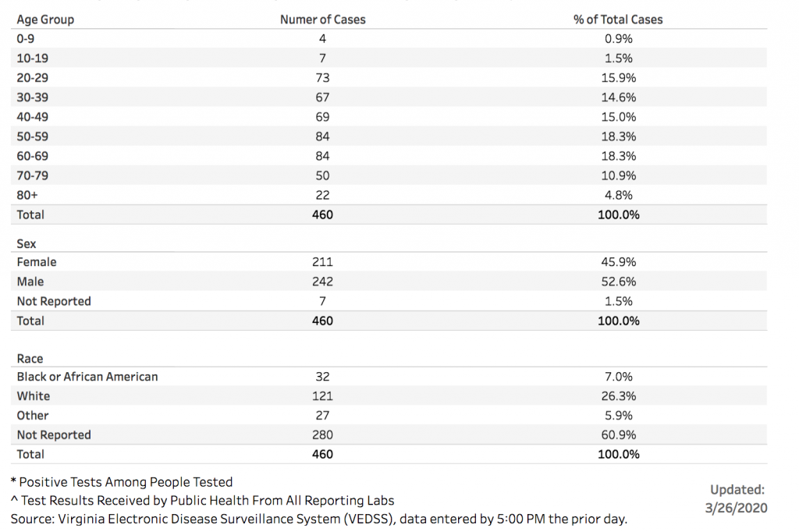Click the Female row label
The height and width of the screenshot is (532, 799).
[x=37, y=262]
